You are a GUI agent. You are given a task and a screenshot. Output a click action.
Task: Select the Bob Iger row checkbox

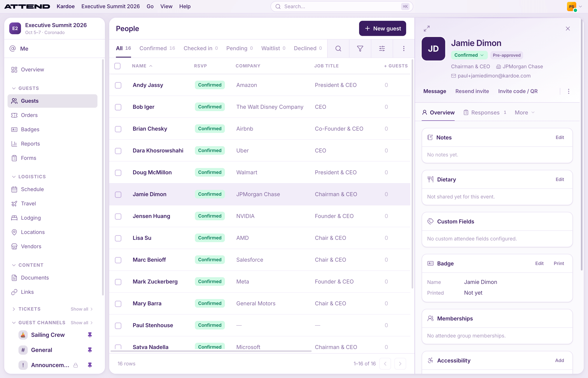click(118, 107)
